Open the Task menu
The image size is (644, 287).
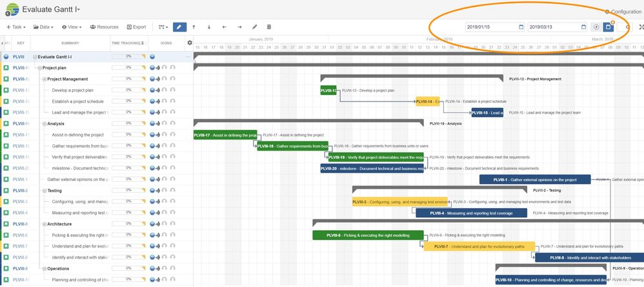[16, 27]
